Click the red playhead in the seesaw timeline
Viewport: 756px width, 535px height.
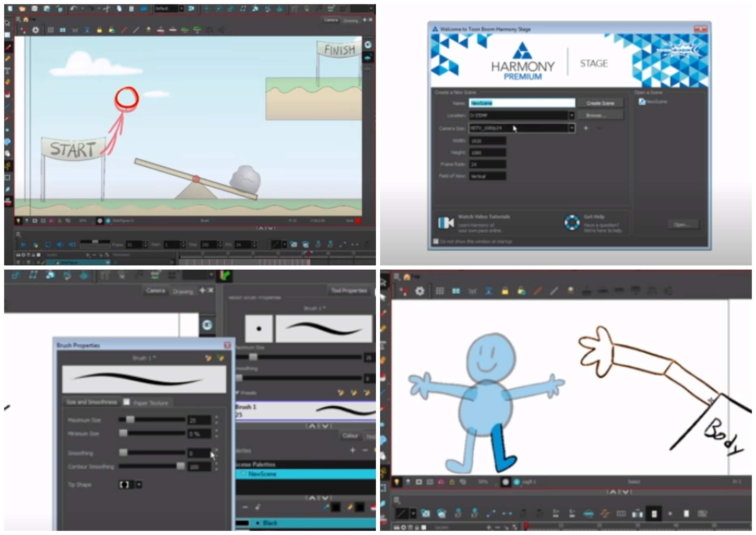pyautogui.click(x=308, y=253)
